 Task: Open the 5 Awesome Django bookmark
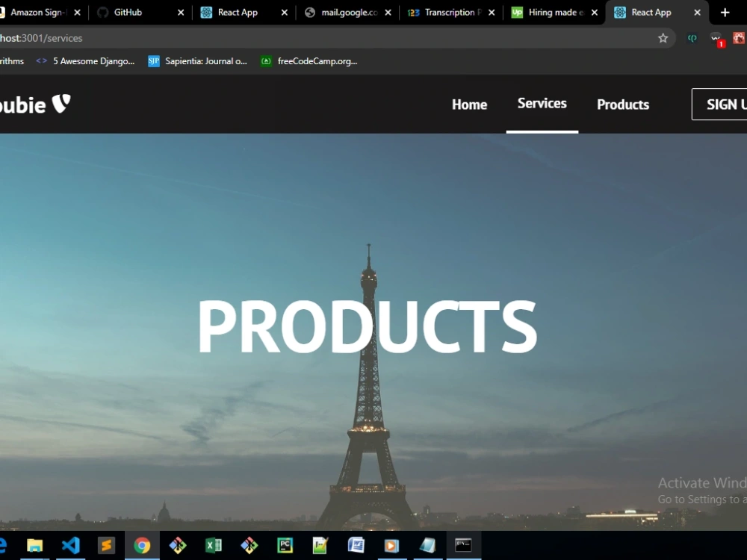[x=86, y=61]
